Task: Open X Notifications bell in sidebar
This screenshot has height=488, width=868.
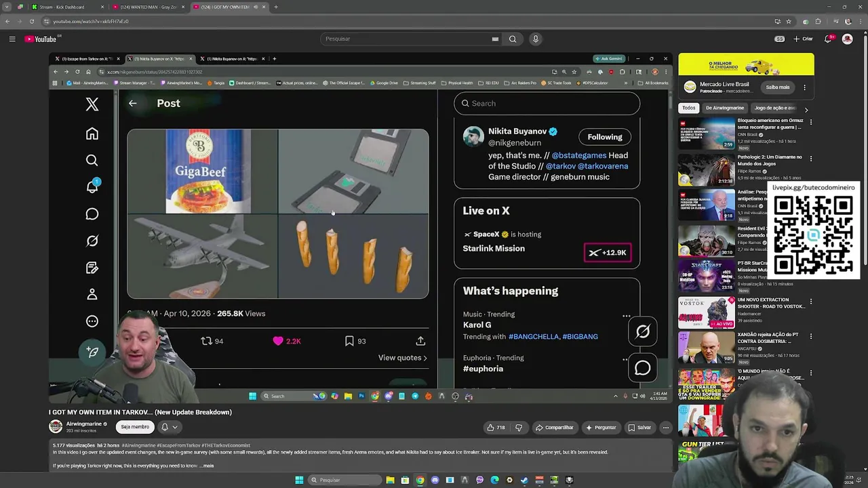Action: pyautogui.click(x=92, y=187)
